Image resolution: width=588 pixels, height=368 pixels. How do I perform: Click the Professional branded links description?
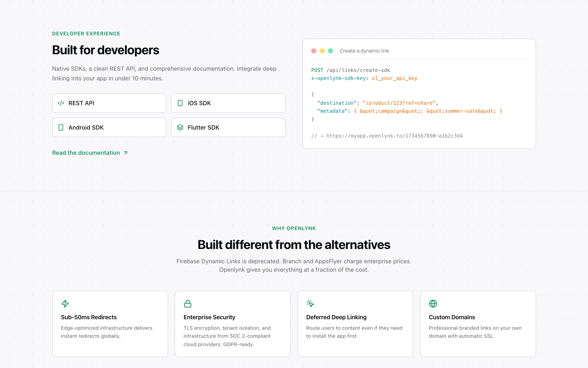475,332
